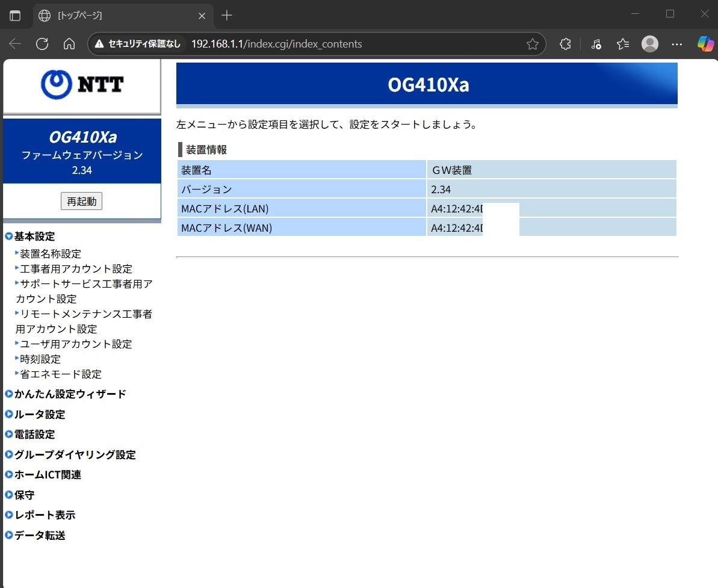Click the GW装置 device name value
718x588 pixels.
[x=452, y=170]
